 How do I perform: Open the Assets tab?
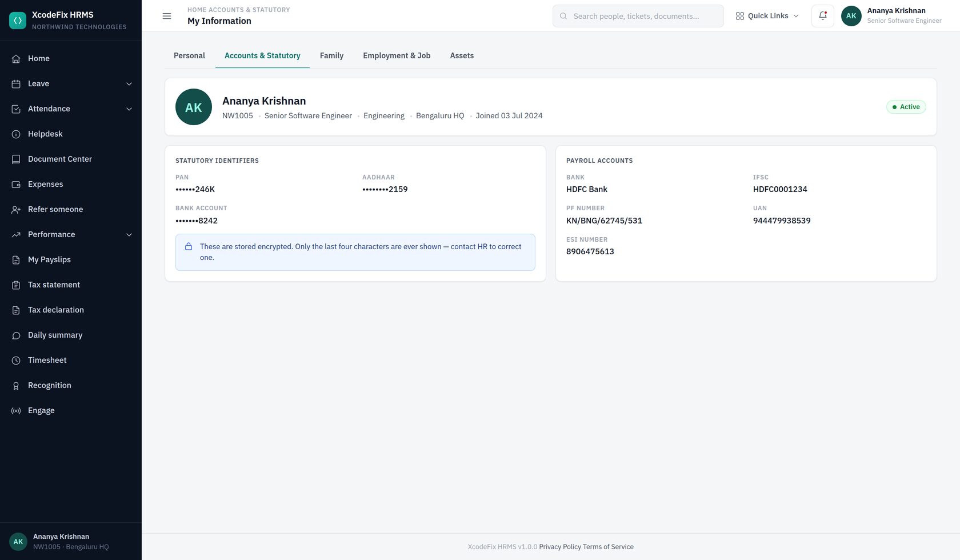[x=462, y=55]
